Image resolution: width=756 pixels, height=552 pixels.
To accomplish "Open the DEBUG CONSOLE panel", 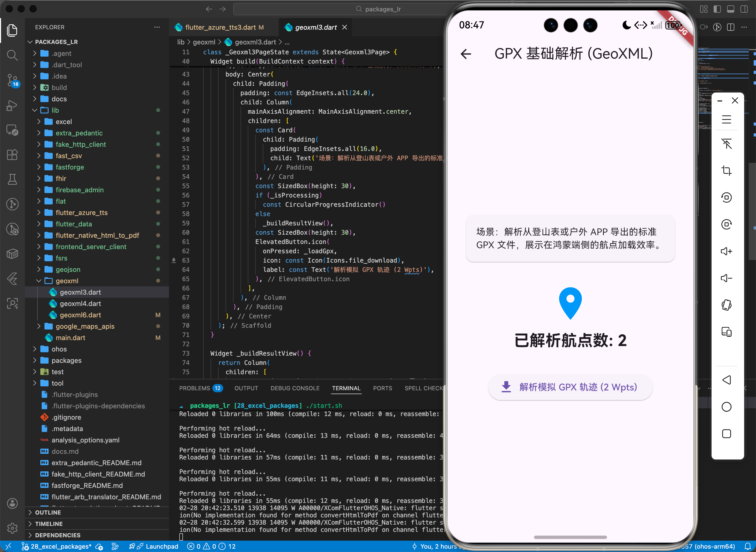I will [x=295, y=388].
